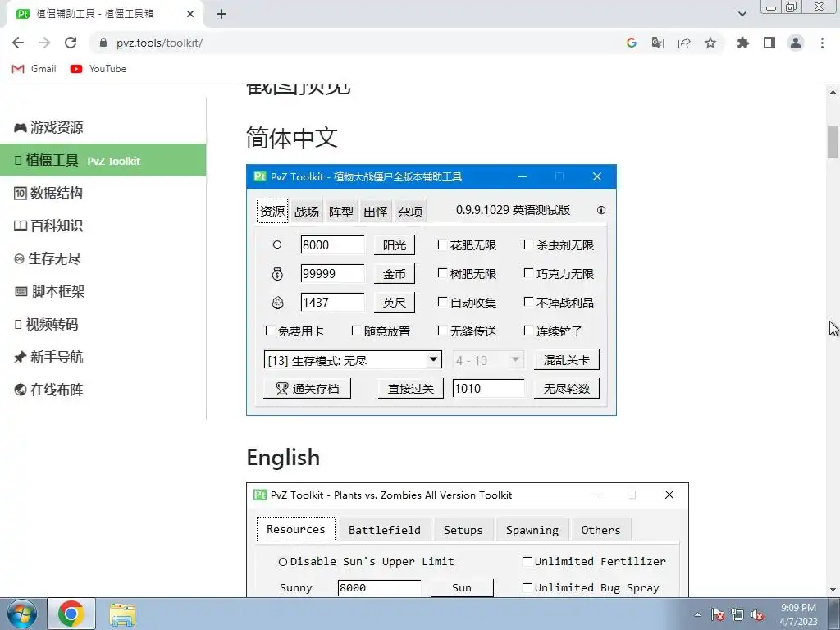Toggle the 自动收集 checkbox
This screenshot has height=630, width=840.
coord(442,302)
